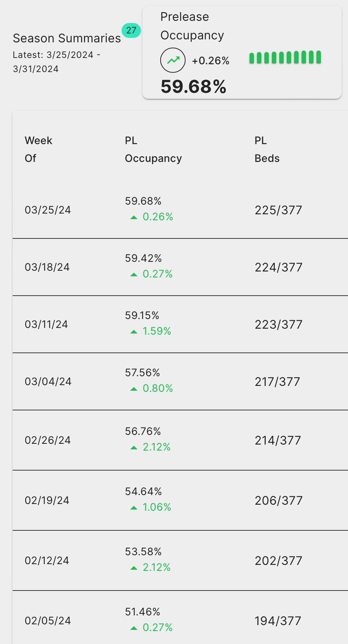
Task: Sort by the PL Beds column header
Action: 267,149
